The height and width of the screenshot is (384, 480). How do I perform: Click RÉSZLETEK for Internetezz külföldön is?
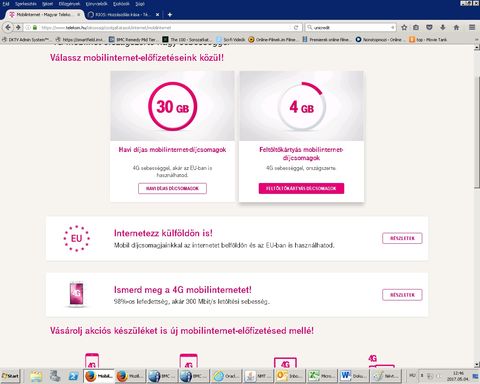pyautogui.click(x=402, y=238)
